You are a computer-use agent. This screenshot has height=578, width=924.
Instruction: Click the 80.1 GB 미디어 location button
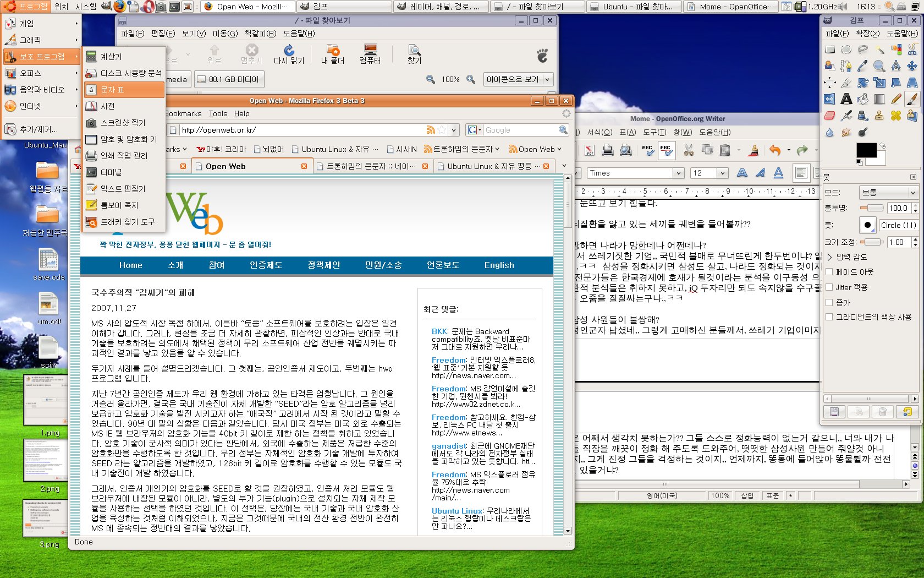click(229, 79)
